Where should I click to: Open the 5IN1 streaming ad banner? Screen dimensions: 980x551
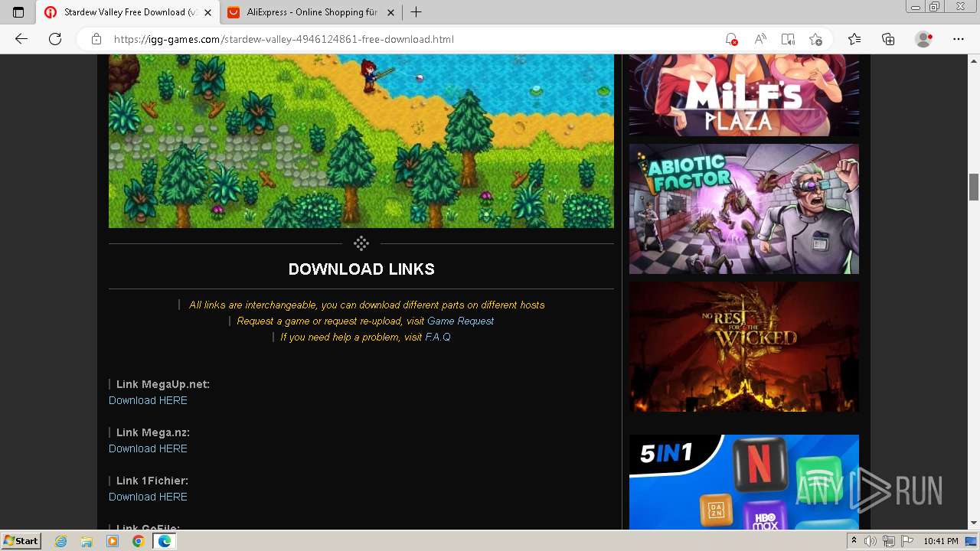click(743, 482)
